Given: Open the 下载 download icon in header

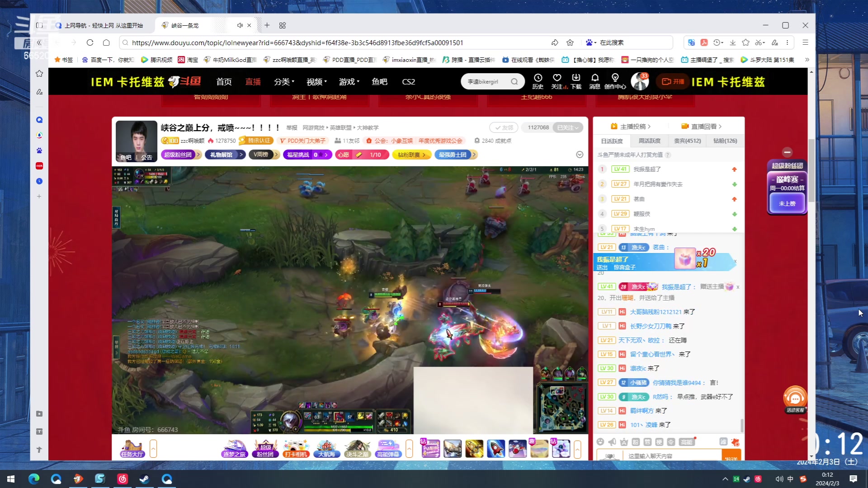Looking at the screenshot, I should pos(576,81).
